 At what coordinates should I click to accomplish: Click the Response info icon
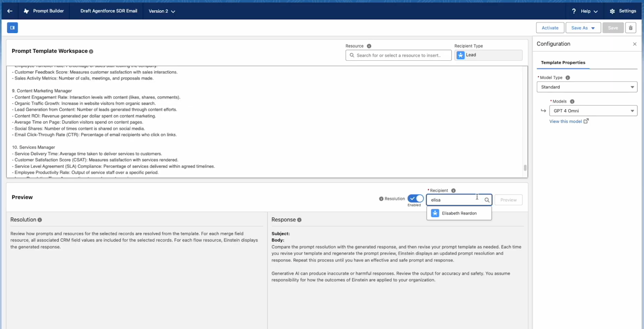[x=299, y=220]
